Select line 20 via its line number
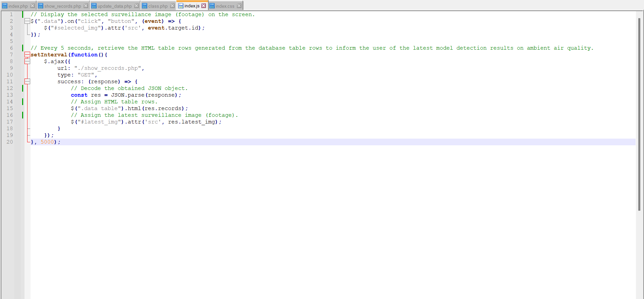The image size is (644, 299). 10,142
